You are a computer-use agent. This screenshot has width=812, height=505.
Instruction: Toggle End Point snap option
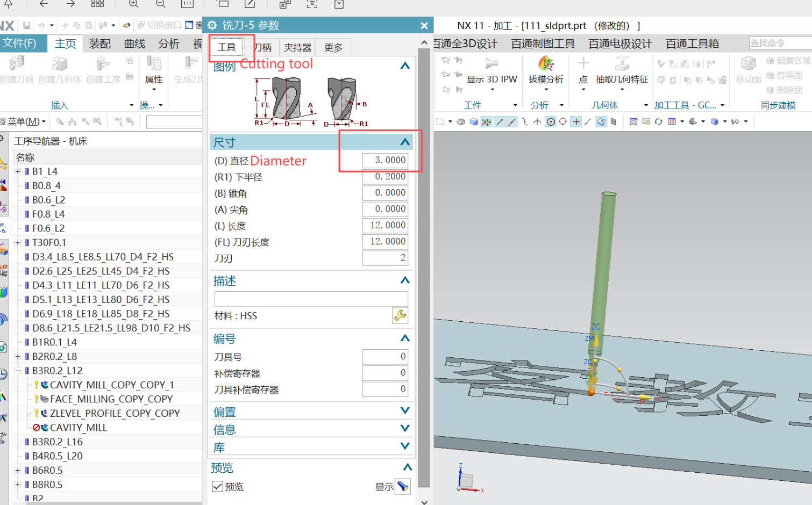[x=500, y=121]
